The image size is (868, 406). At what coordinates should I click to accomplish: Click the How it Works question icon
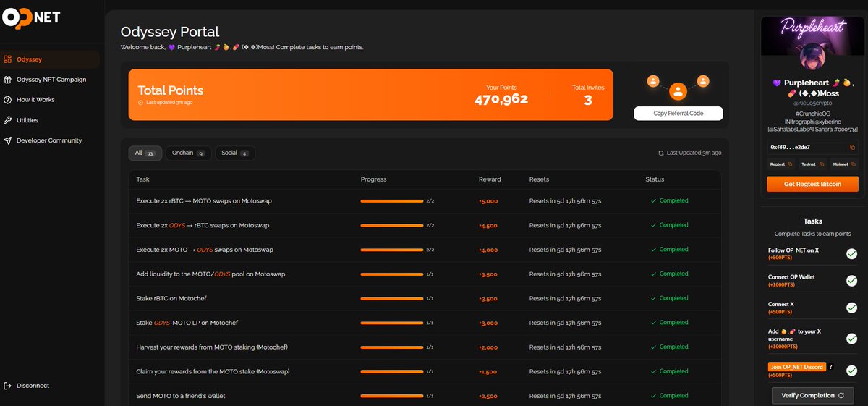[7, 100]
